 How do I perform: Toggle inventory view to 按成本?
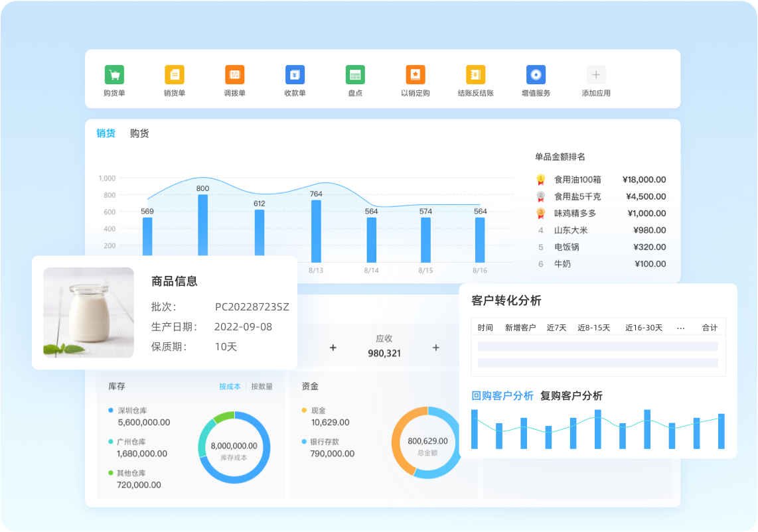tap(230, 386)
